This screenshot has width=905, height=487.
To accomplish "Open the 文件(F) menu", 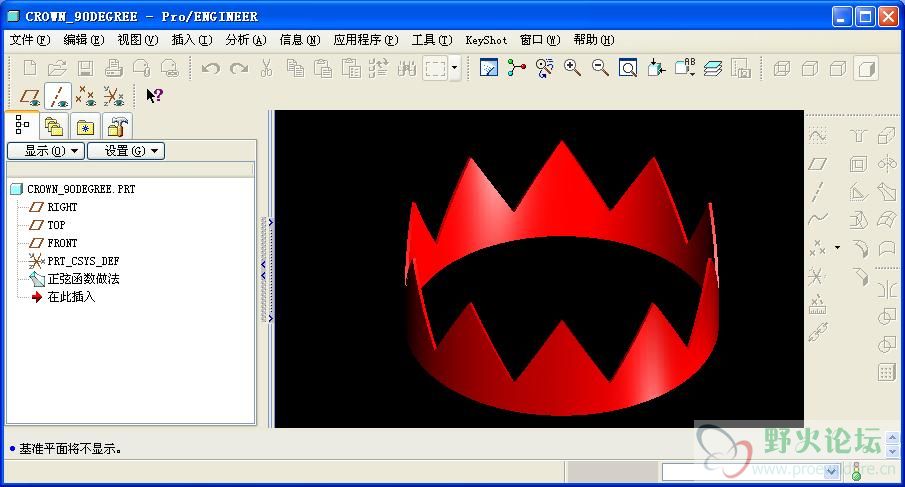I will point(30,40).
